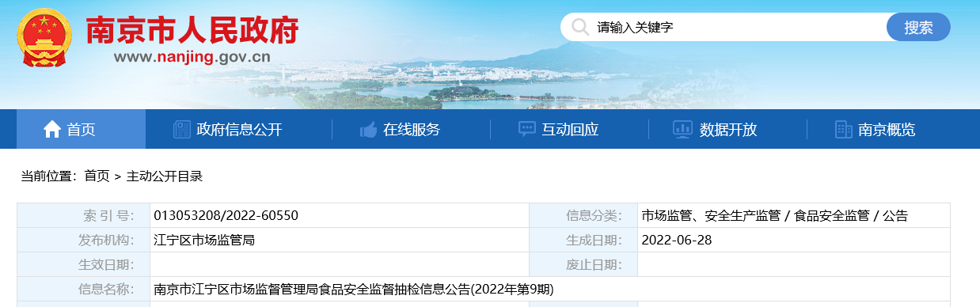Click the 废止日期 label cell
Screen dimensions: 980x307
[x=583, y=264]
